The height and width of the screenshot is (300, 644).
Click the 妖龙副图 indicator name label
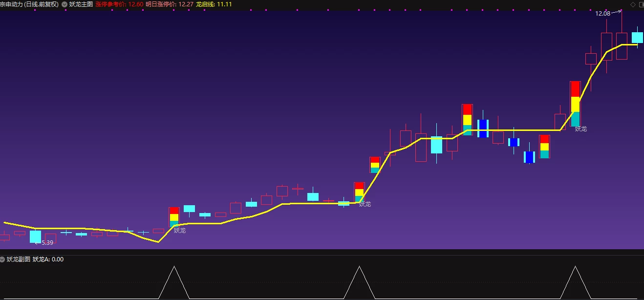(x=19, y=259)
